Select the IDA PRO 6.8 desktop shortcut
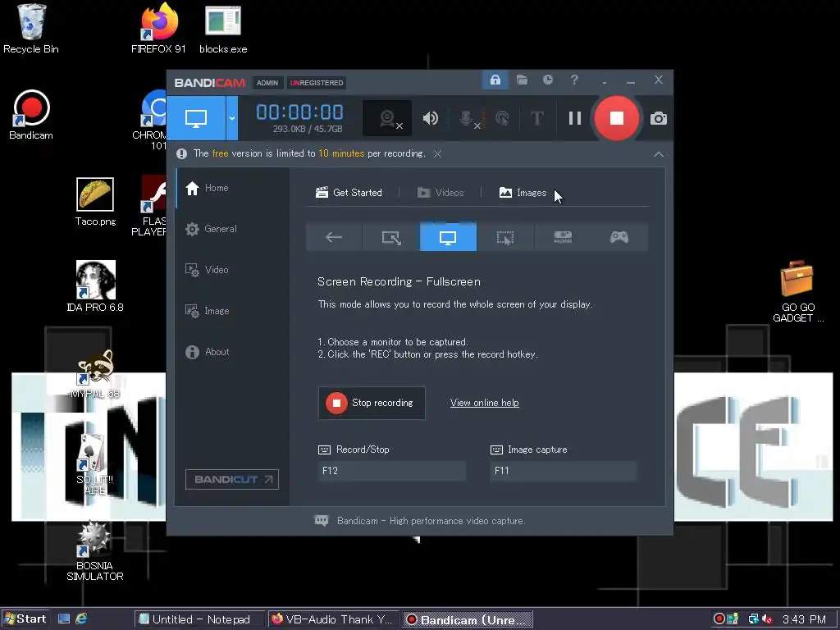This screenshot has height=630, width=840. coord(95,286)
